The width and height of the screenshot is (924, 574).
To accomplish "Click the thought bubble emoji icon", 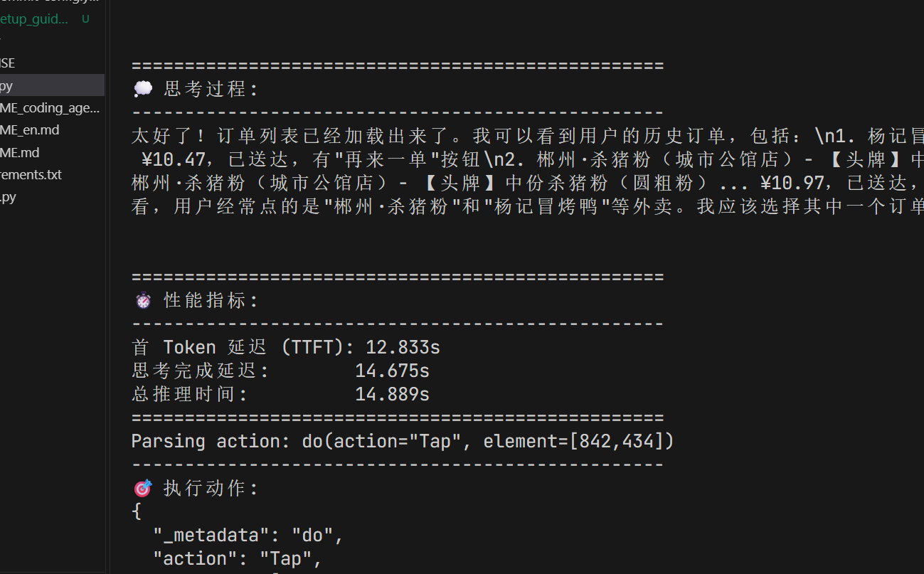I will tap(143, 89).
